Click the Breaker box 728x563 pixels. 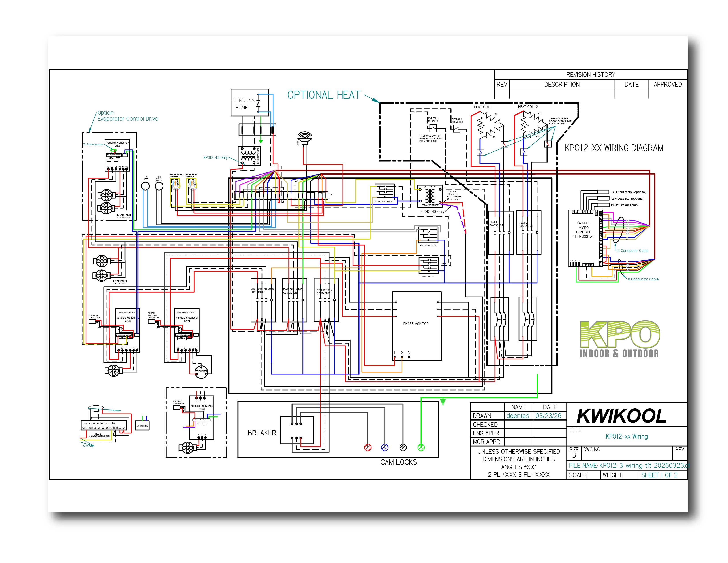[297, 430]
